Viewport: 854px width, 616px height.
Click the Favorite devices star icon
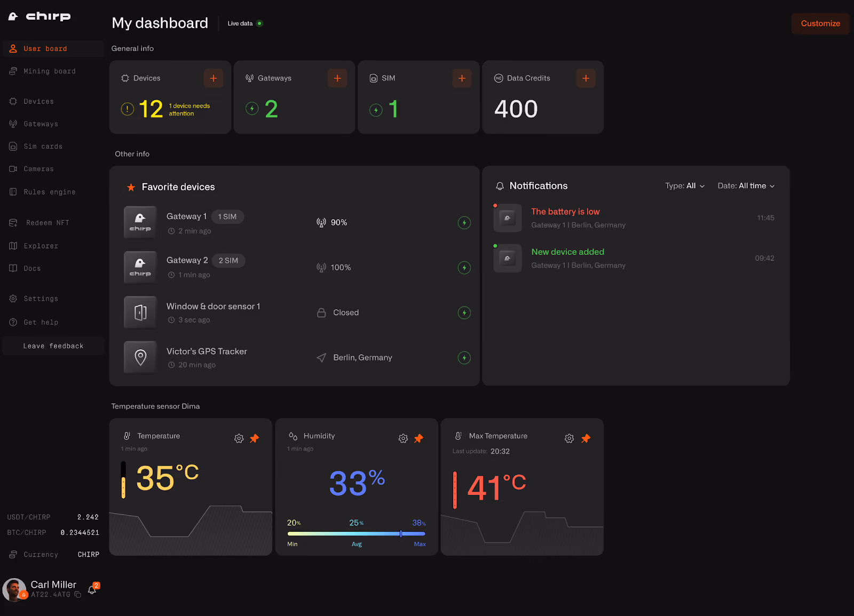click(x=131, y=187)
